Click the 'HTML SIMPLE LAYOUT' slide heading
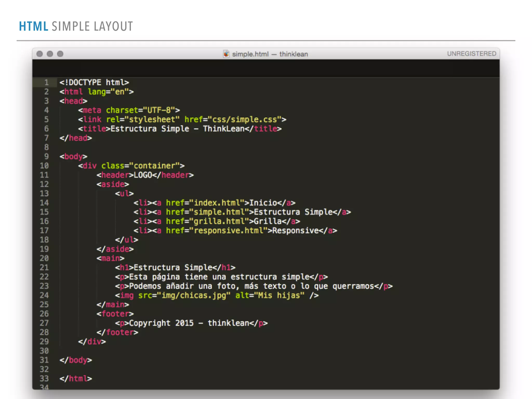Image resolution: width=532 pixels, height=399 pixels. [x=76, y=26]
